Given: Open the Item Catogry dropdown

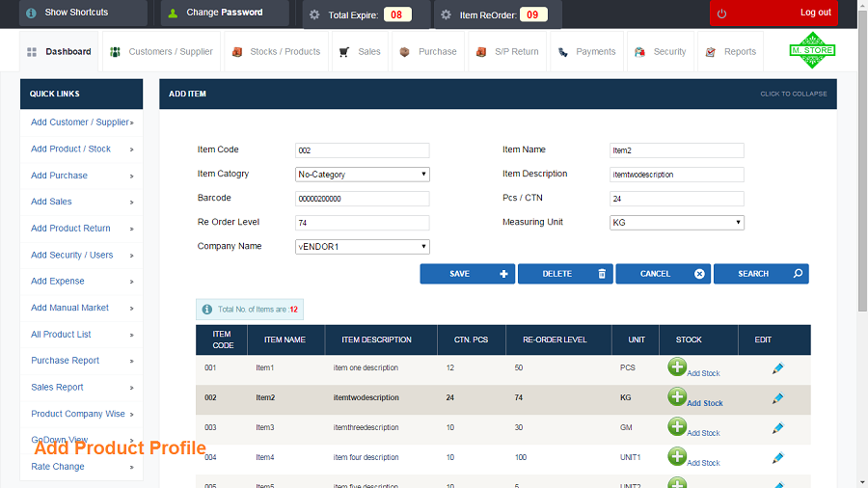Looking at the screenshot, I should point(362,175).
